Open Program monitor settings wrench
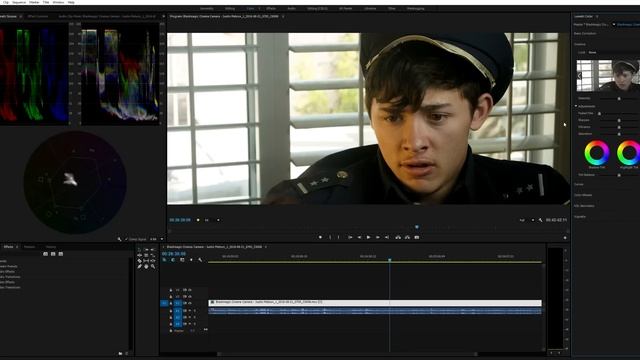This screenshot has width=640, height=360. coord(541,220)
